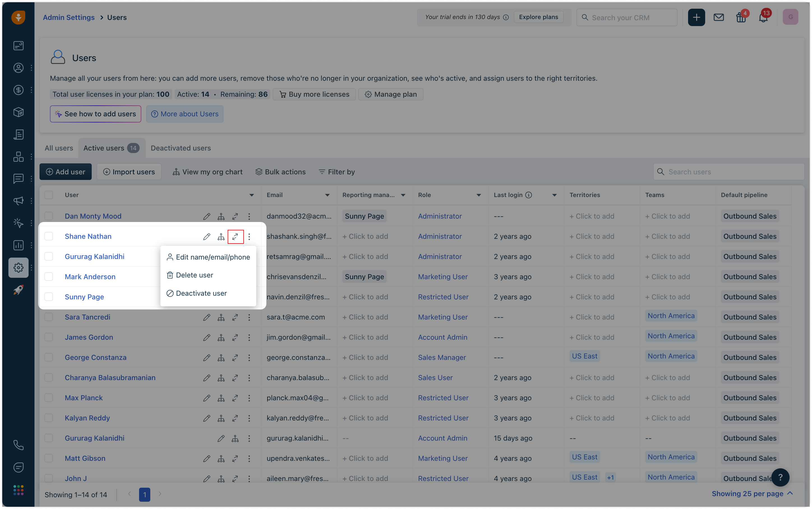Screen dimensions: 812x509
Task: Open three-dot menu for George Constanza
Action: click(249, 358)
